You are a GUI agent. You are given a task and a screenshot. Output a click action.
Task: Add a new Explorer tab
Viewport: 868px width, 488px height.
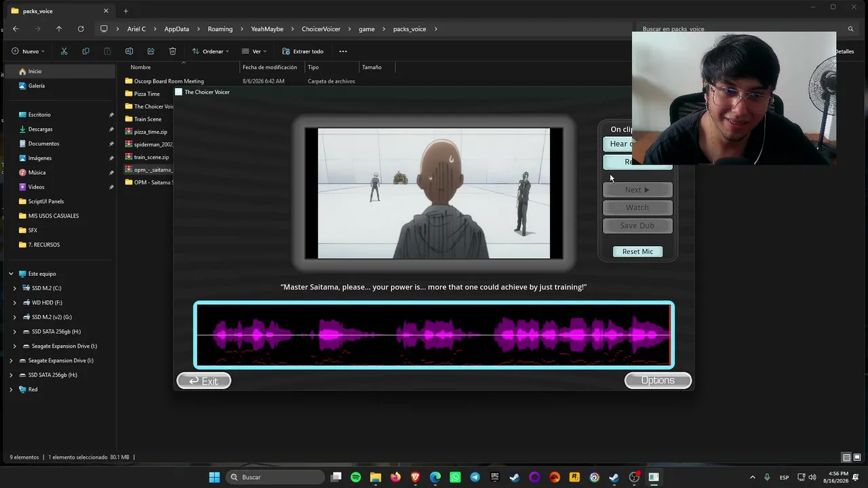pyautogui.click(x=125, y=11)
